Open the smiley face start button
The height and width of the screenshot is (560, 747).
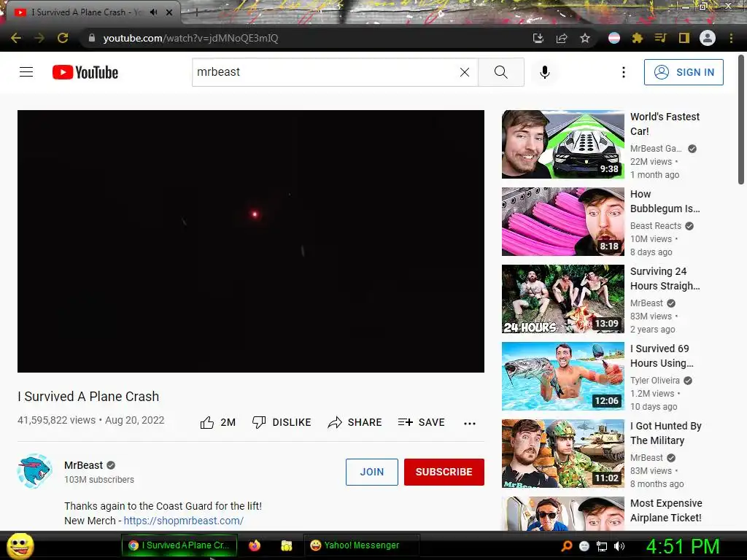click(x=20, y=545)
